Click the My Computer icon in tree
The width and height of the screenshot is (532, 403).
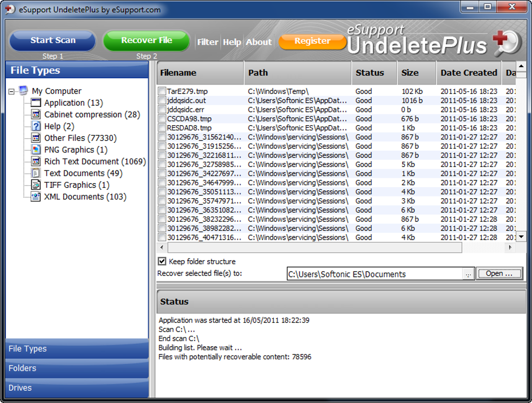click(x=23, y=91)
